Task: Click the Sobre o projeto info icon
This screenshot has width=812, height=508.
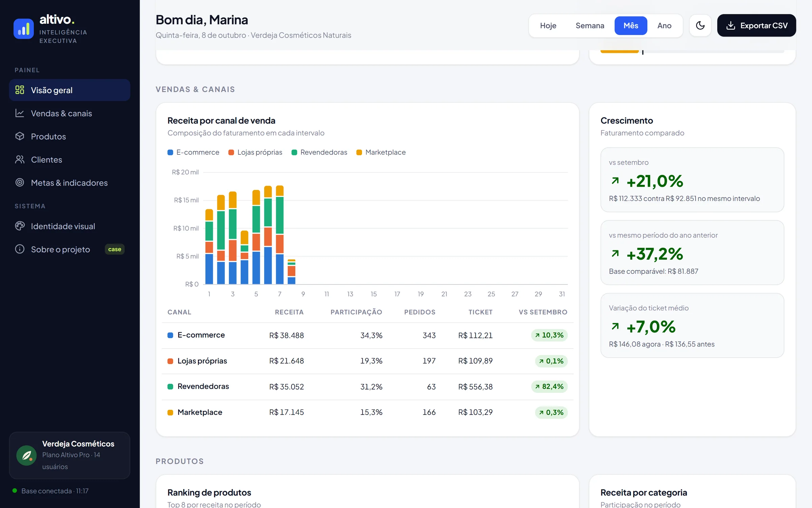Action: [x=20, y=249]
